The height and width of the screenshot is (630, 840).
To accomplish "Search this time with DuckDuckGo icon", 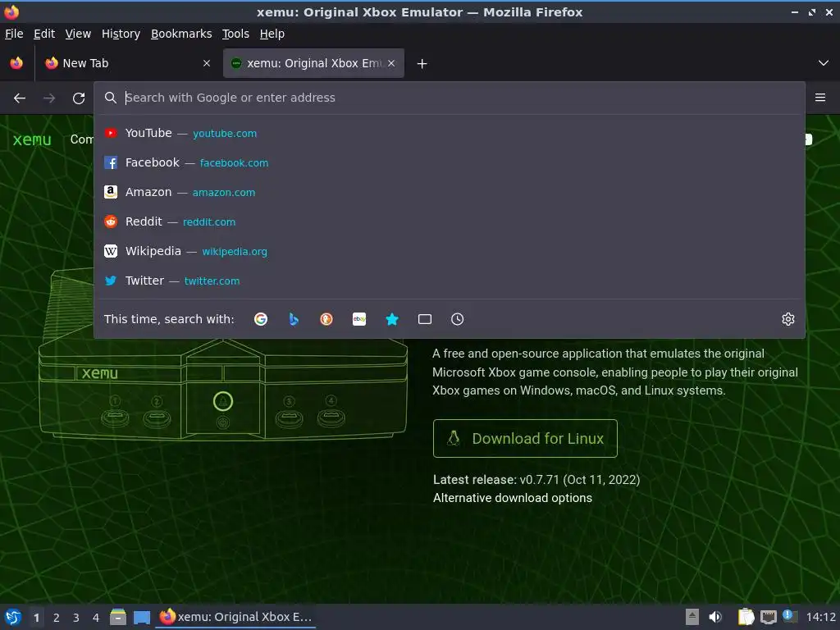I will [x=326, y=319].
